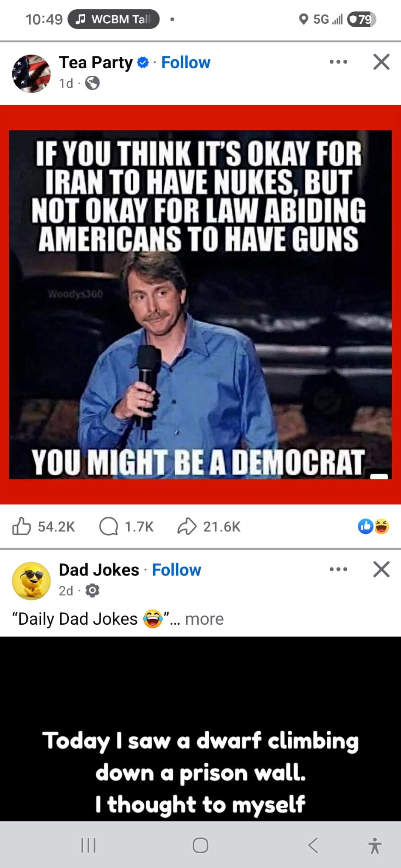
Task: Open Tea Party profile picture
Action: point(31,73)
